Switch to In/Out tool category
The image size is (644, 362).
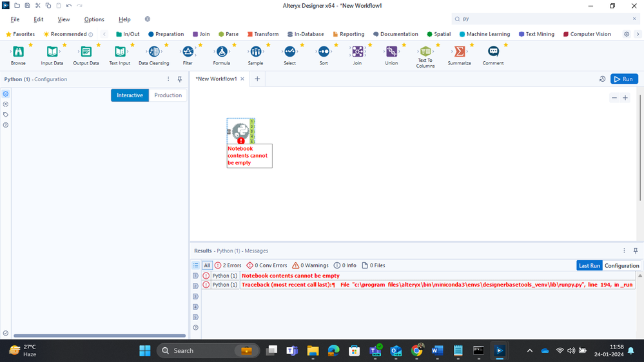click(128, 34)
